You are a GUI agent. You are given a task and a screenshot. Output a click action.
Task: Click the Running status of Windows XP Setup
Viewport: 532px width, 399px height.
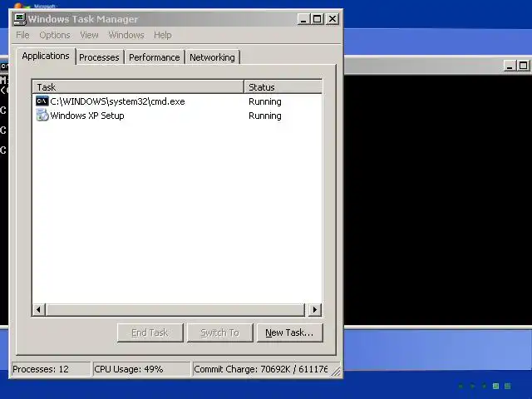coord(265,116)
